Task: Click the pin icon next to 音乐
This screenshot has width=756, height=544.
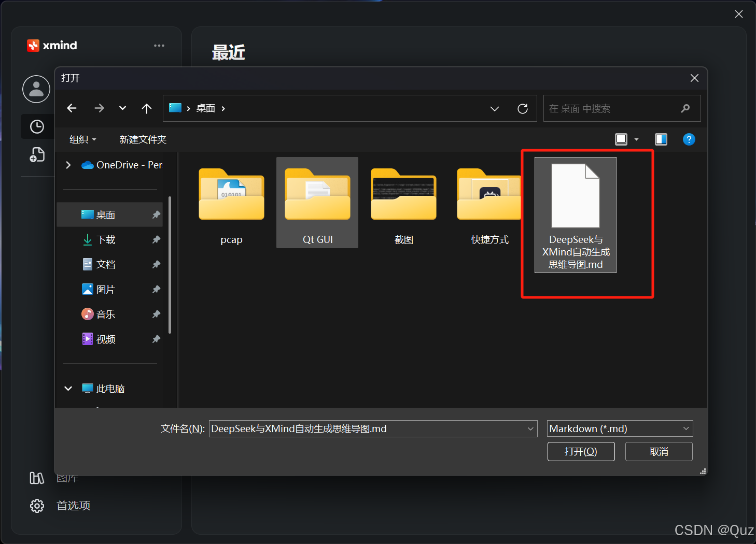Action: (156, 314)
